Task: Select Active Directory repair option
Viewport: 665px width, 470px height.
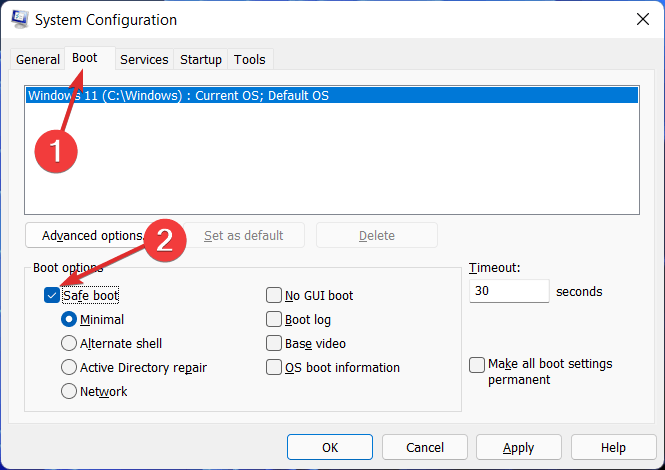Action: 69,368
